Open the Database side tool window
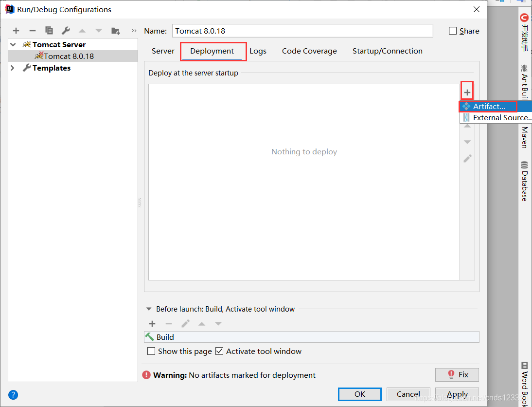 coord(525,181)
